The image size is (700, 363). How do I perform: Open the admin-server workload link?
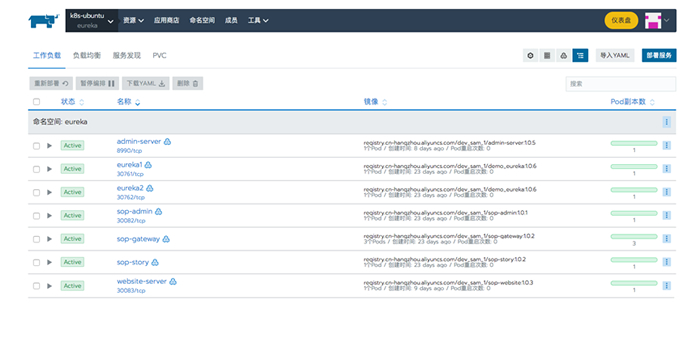point(139,141)
